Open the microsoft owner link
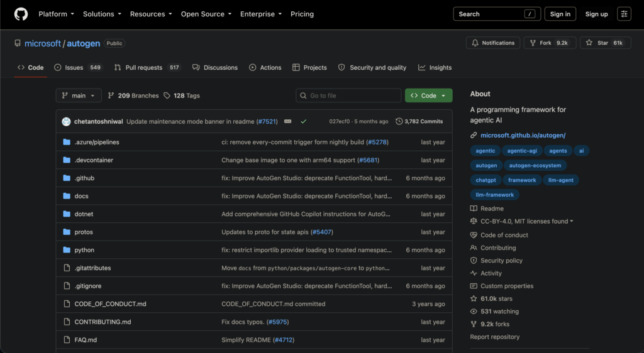The width and height of the screenshot is (644, 353). coord(43,43)
